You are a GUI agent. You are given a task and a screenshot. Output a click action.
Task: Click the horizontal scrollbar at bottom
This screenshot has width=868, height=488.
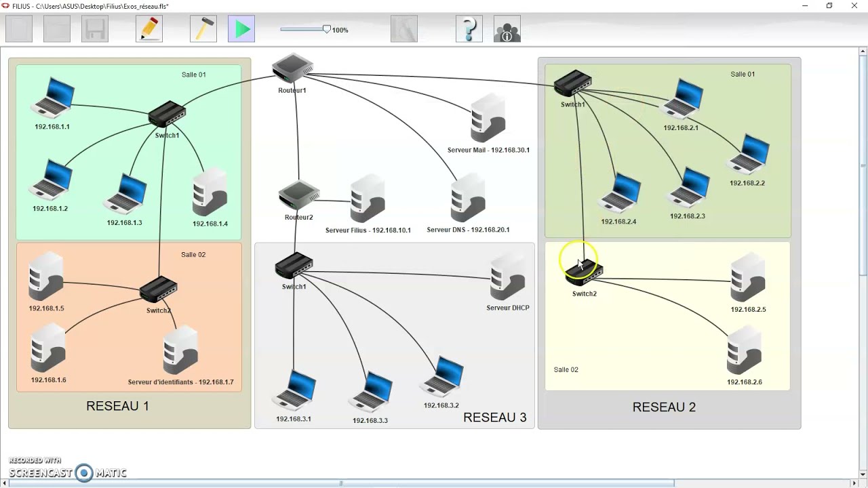pyautogui.click(x=340, y=483)
